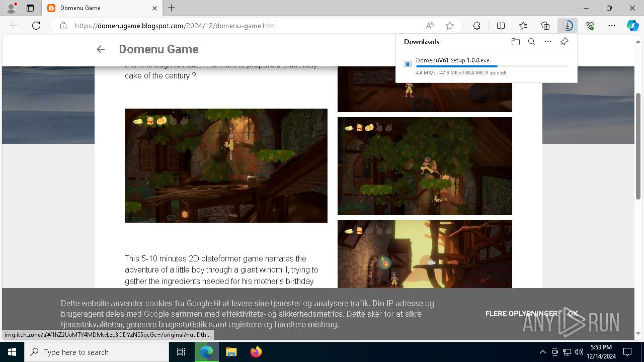Open more options in Downloads panel
Image resolution: width=644 pixels, height=362 pixels.
(548, 42)
